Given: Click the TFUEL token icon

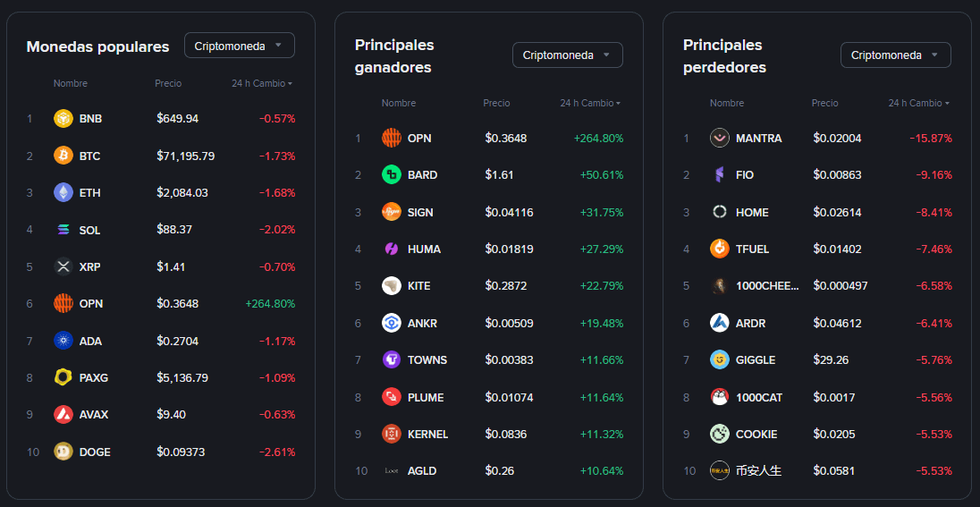Looking at the screenshot, I should 720,249.
